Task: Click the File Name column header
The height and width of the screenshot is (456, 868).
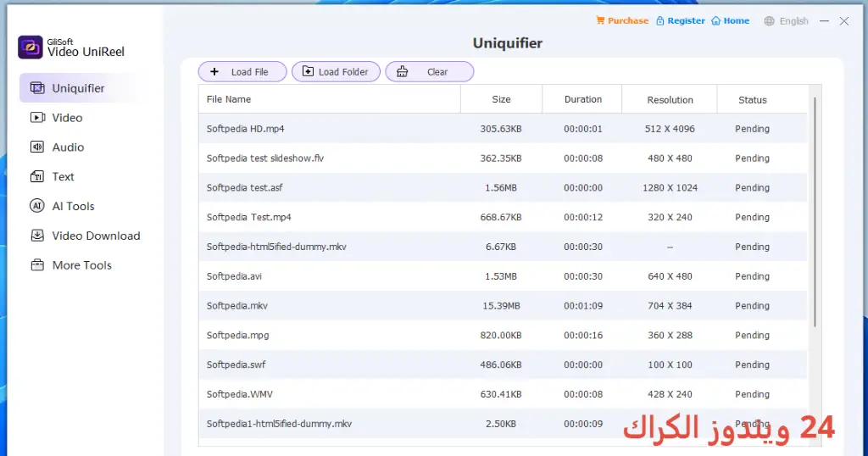Action: 330,99
